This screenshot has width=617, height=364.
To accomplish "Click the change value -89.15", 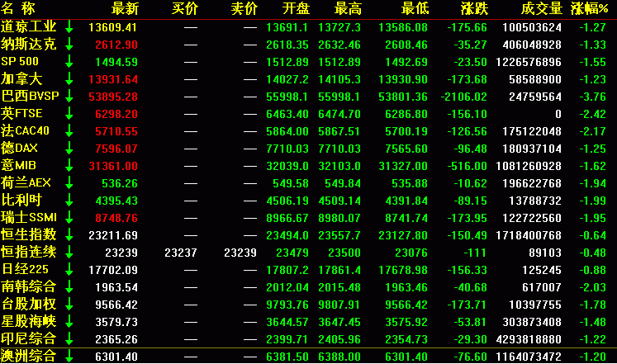I will (470, 201).
